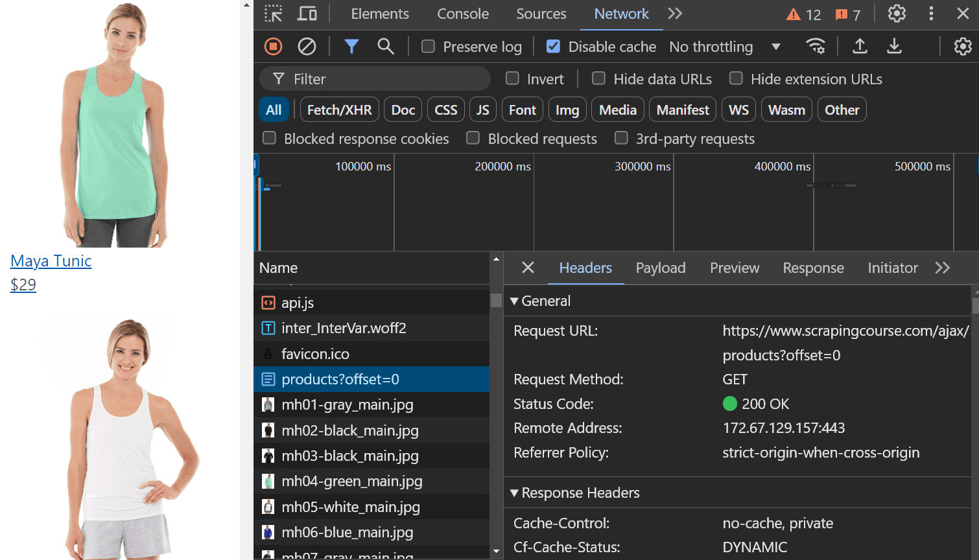Open the Maya Tunic product link
Viewport: 979px width, 560px height.
click(x=51, y=261)
